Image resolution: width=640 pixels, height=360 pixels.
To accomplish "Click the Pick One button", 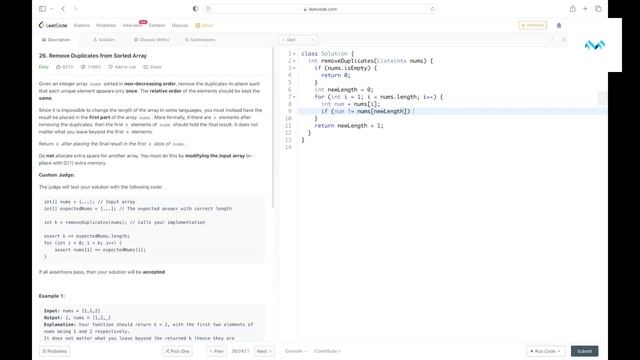I will 177,351.
